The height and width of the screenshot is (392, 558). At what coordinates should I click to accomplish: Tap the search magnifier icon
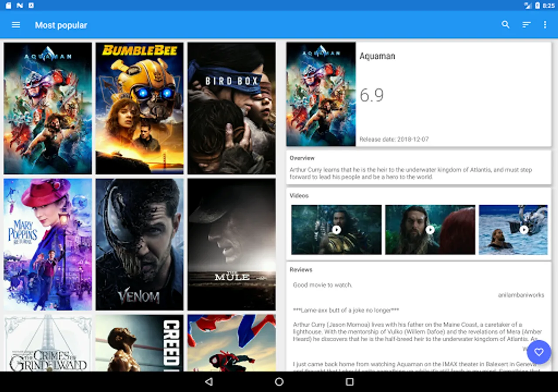pos(506,25)
